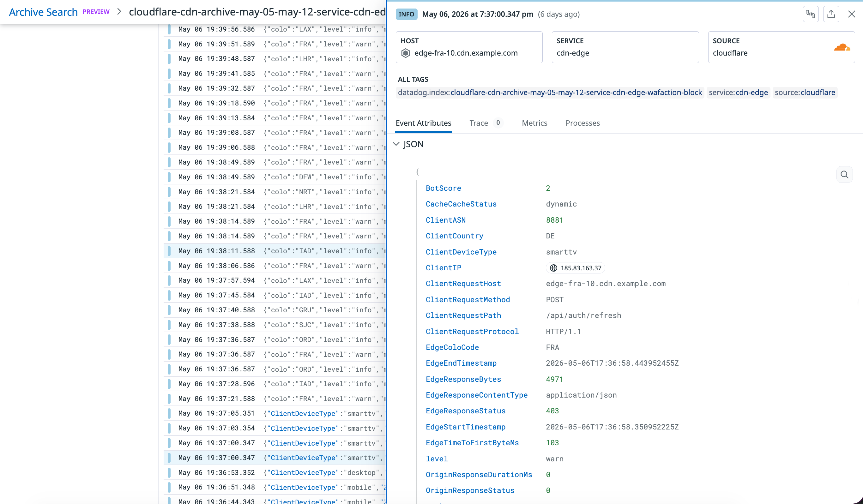Click the source:cloudflare tag

(x=805, y=93)
